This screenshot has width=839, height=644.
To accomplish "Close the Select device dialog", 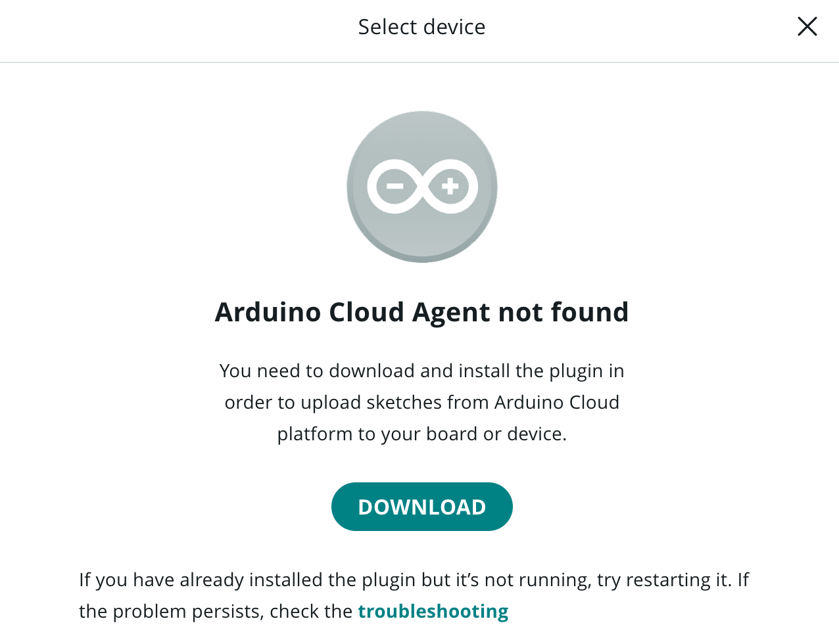I will tap(807, 26).
